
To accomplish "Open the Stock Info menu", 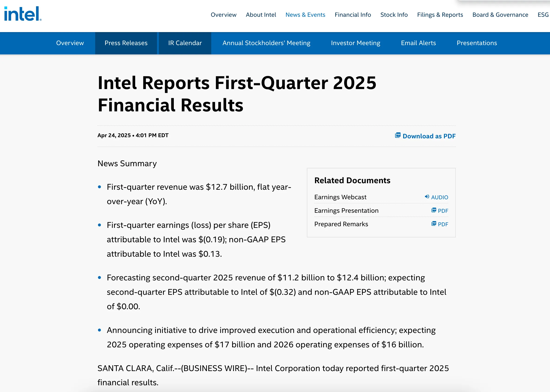I will [x=394, y=15].
